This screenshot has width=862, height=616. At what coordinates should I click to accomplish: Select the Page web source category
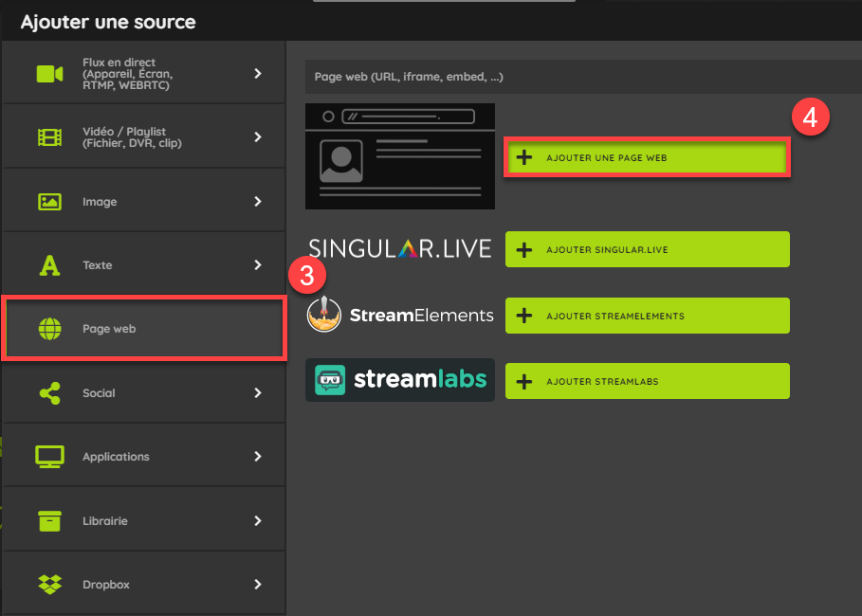tap(143, 328)
